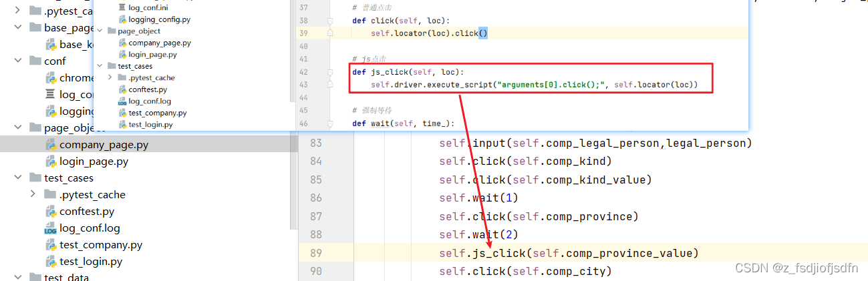Click the LOG icon of log_conf.log in main tree
This screenshot has height=281, width=868.
tap(50, 228)
